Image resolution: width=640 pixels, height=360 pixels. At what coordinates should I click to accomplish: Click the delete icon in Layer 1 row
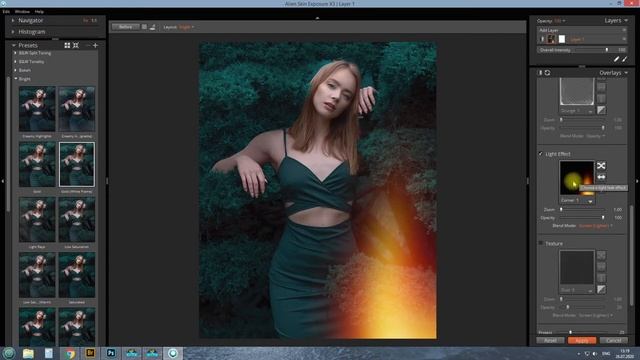tap(624, 39)
